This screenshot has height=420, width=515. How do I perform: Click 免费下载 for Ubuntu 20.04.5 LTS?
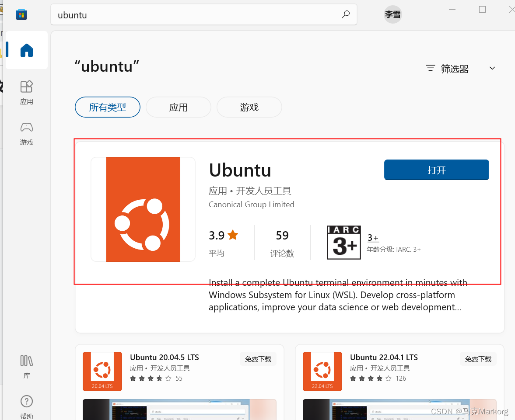pos(258,359)
